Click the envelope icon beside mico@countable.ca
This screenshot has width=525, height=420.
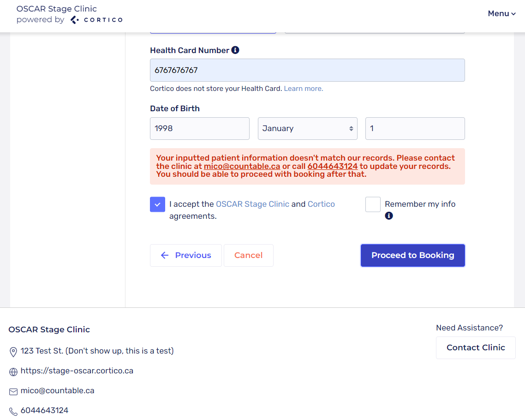click(x=13, y=392)
